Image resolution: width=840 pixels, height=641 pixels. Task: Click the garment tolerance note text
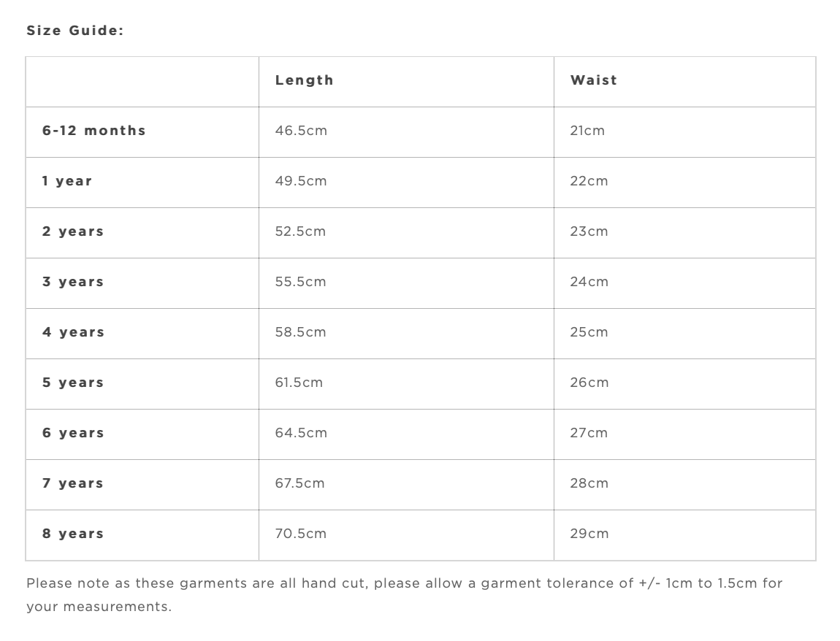point(404,584)
